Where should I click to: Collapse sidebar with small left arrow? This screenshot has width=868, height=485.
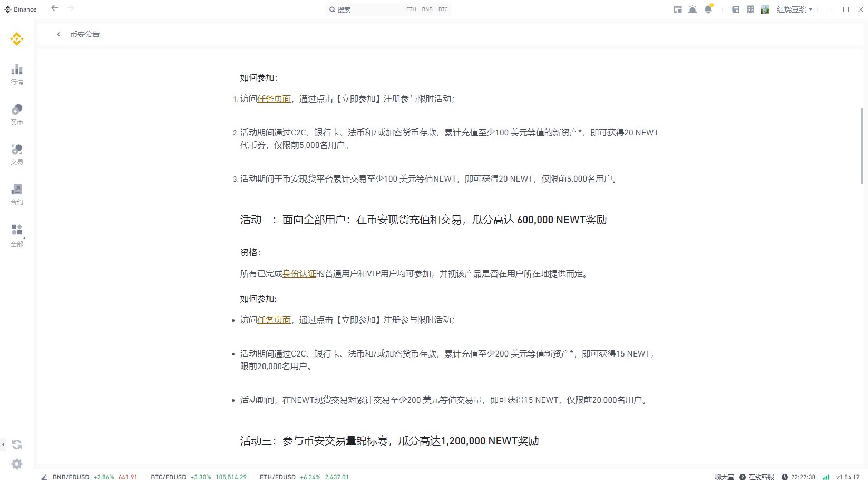(x=3, y=444)
